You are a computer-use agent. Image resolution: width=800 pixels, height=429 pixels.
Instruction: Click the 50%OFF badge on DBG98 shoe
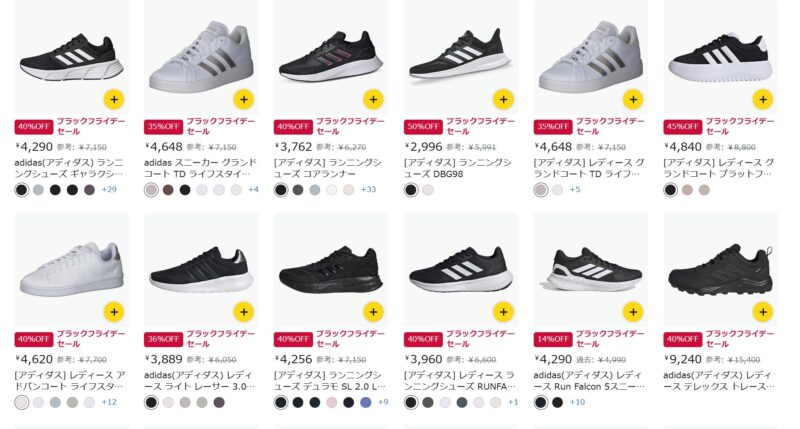coord(423,126)
